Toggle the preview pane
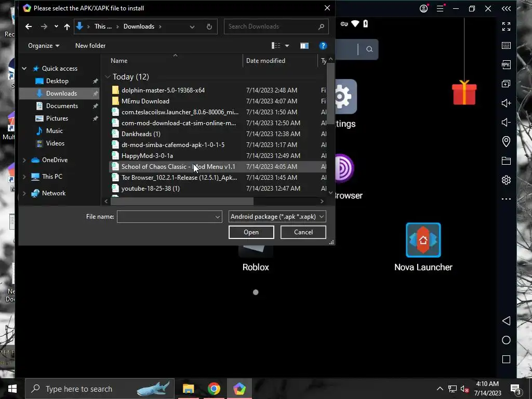This screenshot has height=399, width=532. (304, 46)
